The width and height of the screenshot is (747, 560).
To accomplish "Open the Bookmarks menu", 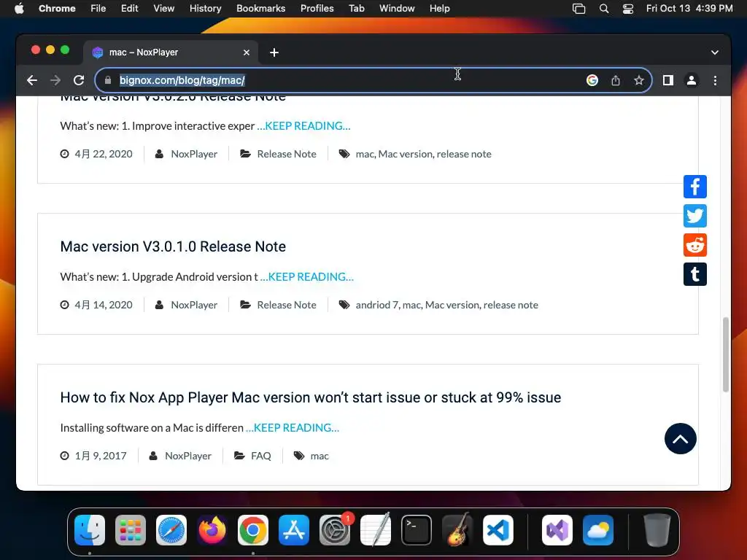I will tap(260, 9).
